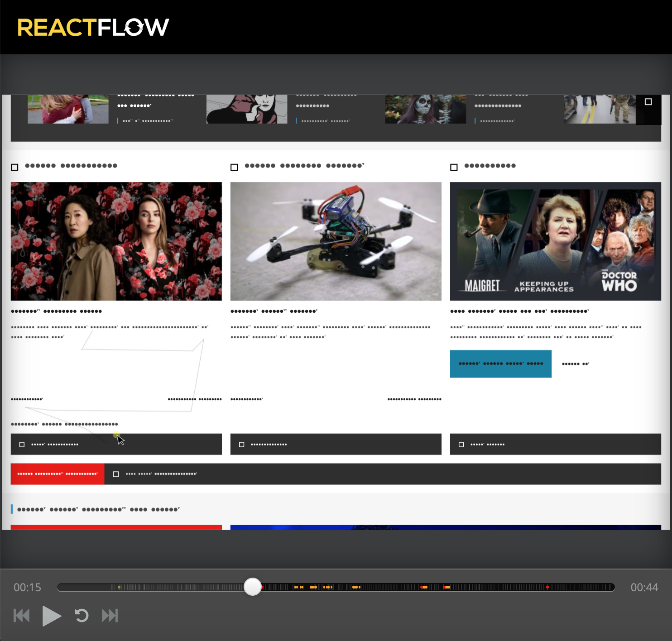Click the masked section heading with the blue accent bar

[x=98, y=509]
